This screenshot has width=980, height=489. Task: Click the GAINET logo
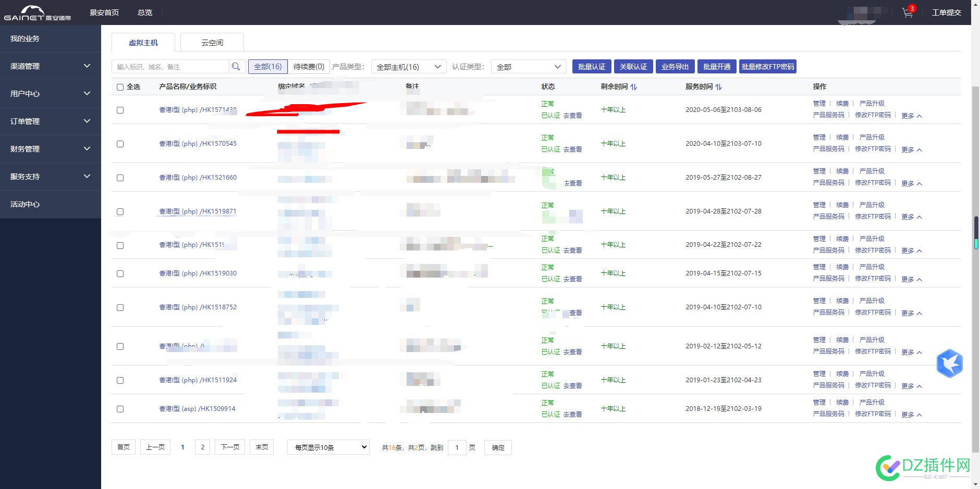click(x=37, y=13)
